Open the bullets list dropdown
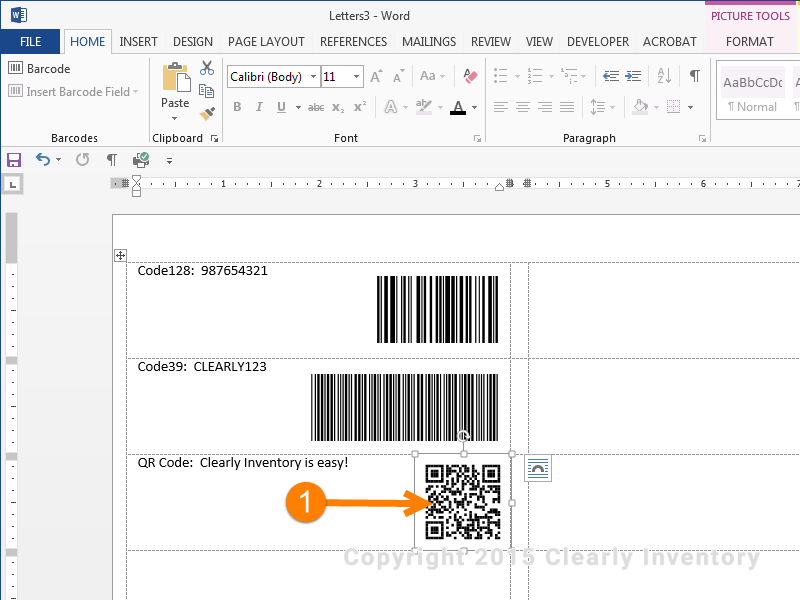 [517, 77]
